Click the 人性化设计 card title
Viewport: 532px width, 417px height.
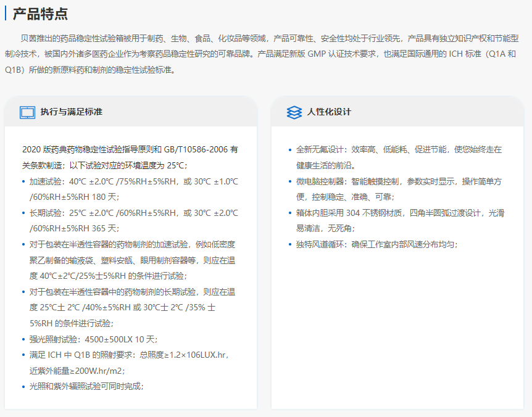329,112
